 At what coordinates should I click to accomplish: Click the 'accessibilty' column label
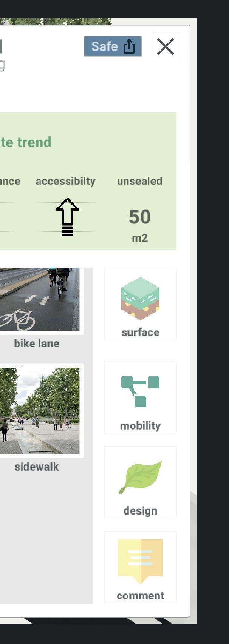(x=65, y=181)
